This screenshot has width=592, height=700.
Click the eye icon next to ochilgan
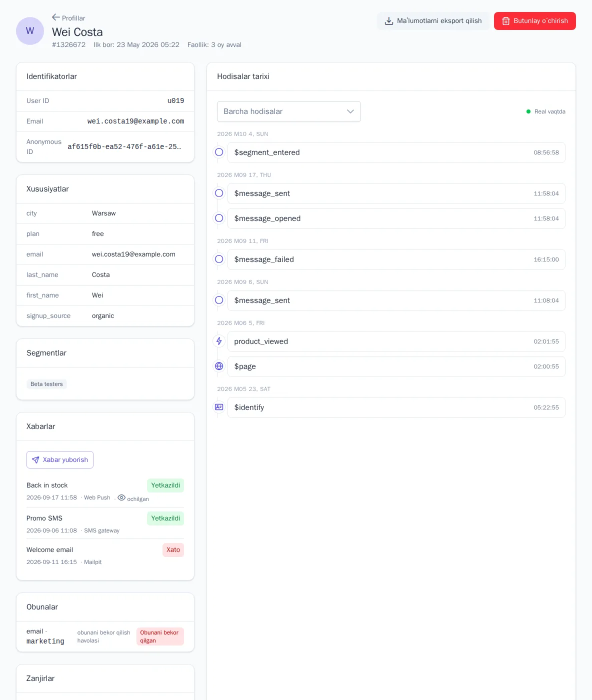(121, 497)
